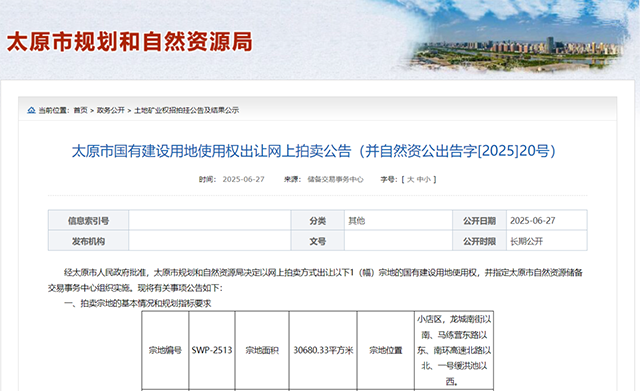Go to 首页 in the breadcrumb
Viewport: 640px width, 391px height.
[80, 110]
